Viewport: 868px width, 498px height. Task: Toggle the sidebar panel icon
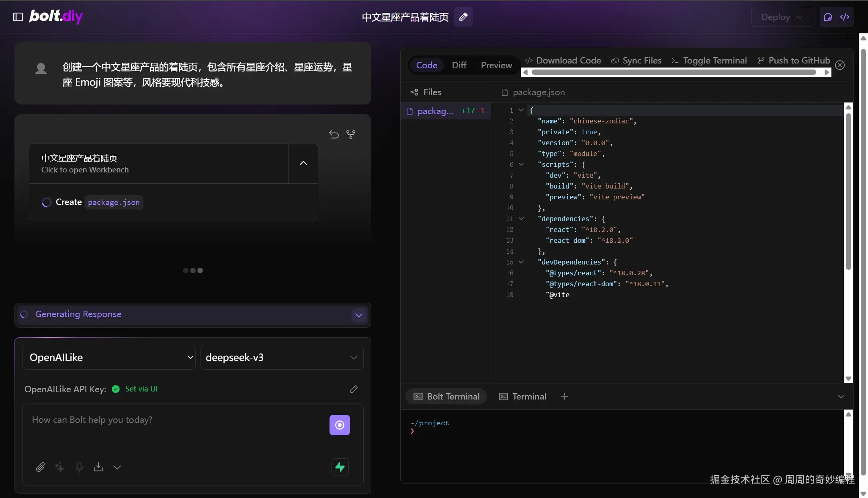coord(18,17)
